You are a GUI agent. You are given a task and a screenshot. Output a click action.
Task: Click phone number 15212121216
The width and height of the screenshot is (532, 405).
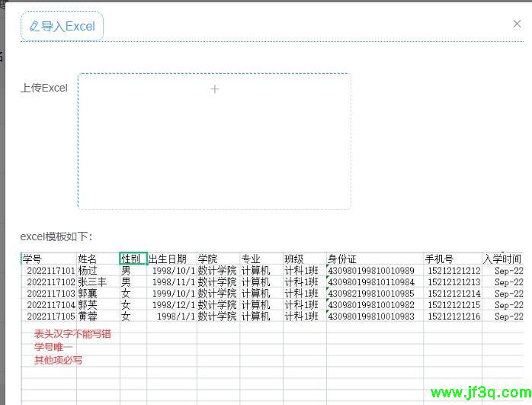454,317
